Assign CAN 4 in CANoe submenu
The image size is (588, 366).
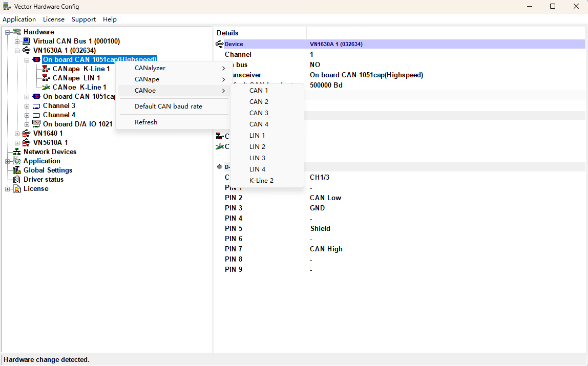point(267,124)
